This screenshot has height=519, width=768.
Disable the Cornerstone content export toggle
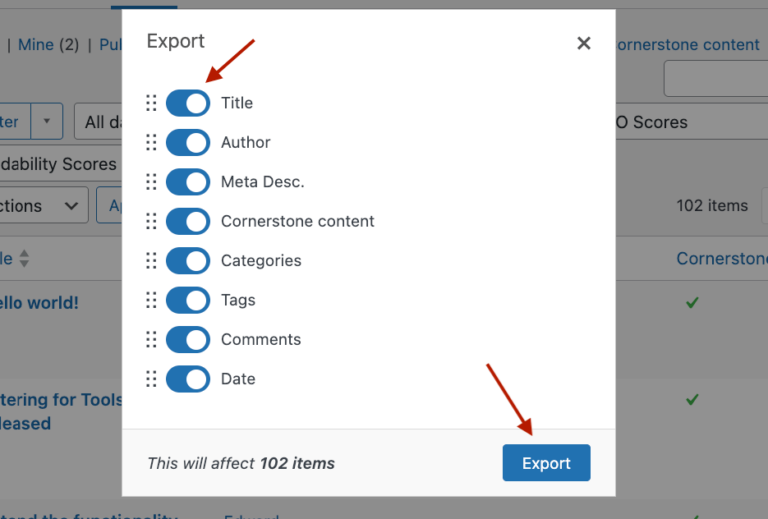pos(188,221)
